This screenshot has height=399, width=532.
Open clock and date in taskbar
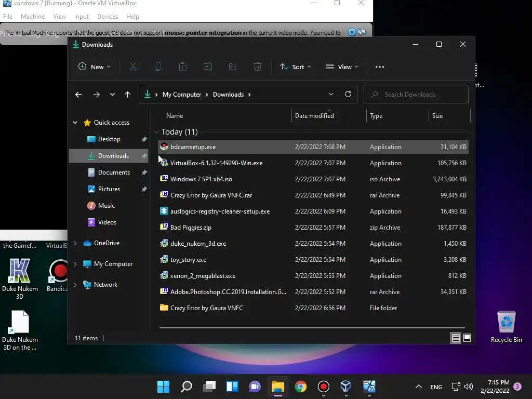pos(495,387)
